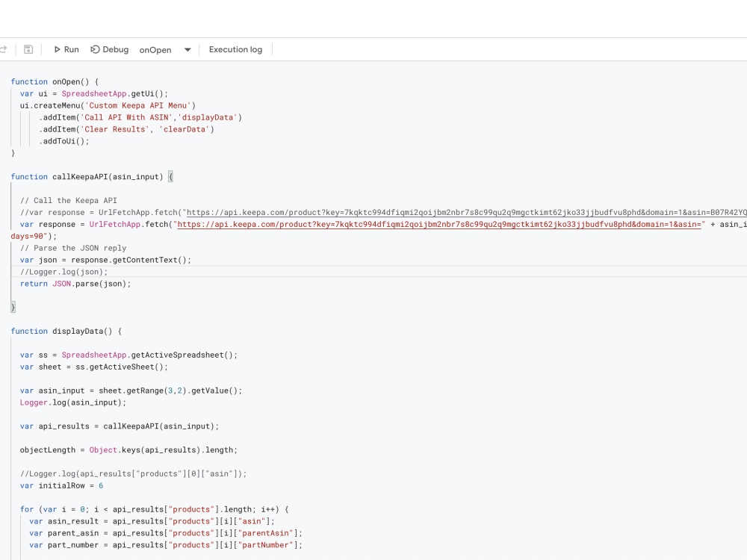
Task: Click the red Keepa API URL link
Action: click(x=439, y=224)
